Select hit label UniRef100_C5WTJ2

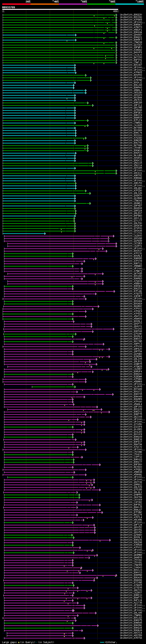pyautogui.click(x=131, y=63)
